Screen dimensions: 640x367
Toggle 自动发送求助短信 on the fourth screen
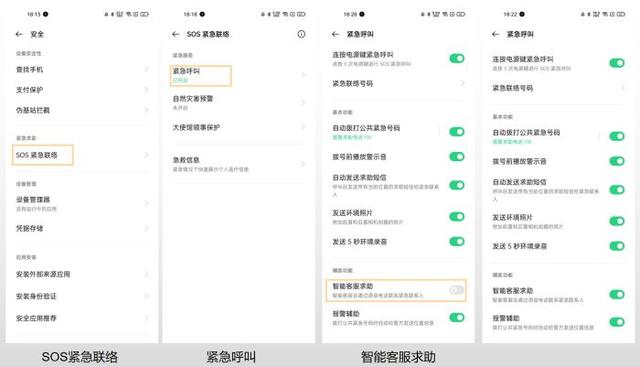[617, 189]
